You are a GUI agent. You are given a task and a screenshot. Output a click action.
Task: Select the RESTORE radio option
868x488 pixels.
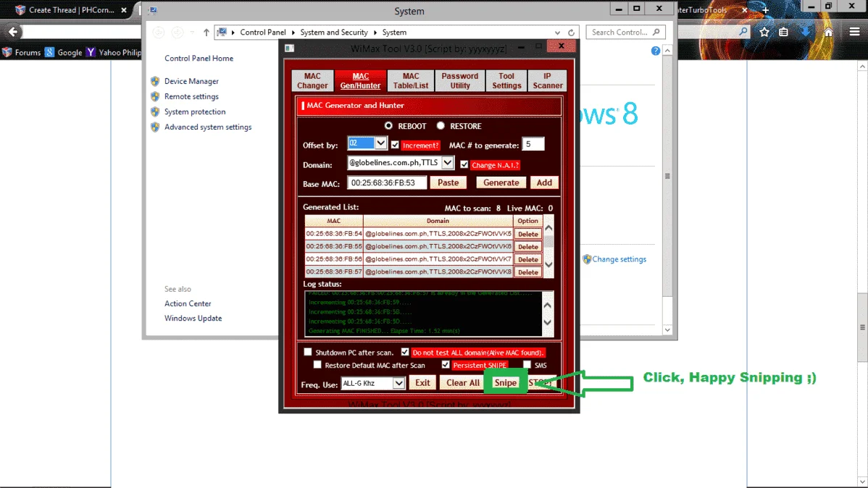[x=441, y=125]
